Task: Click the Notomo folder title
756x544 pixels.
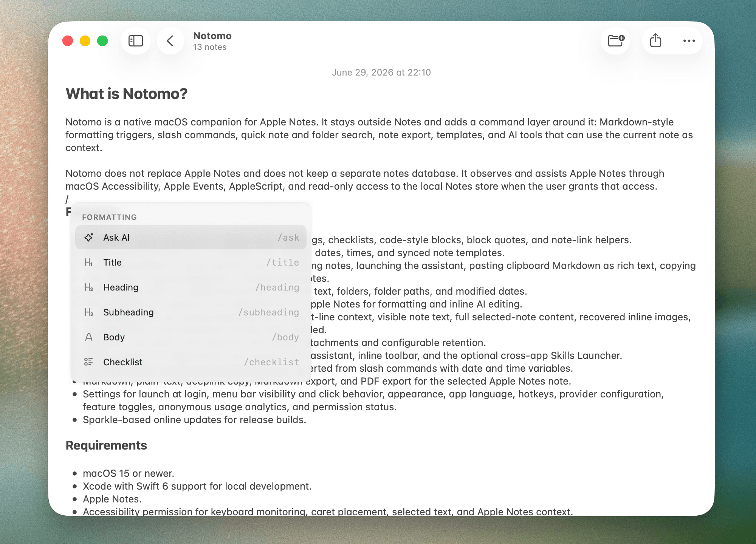Action: [x=212, y=36]
